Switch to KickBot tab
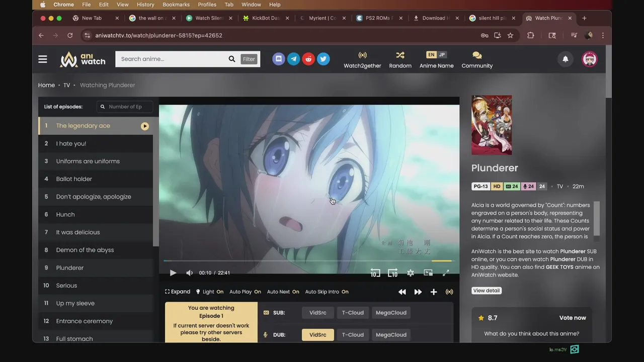Image resolution: width=644 pixels, height=362 pixels. (266, 18)
